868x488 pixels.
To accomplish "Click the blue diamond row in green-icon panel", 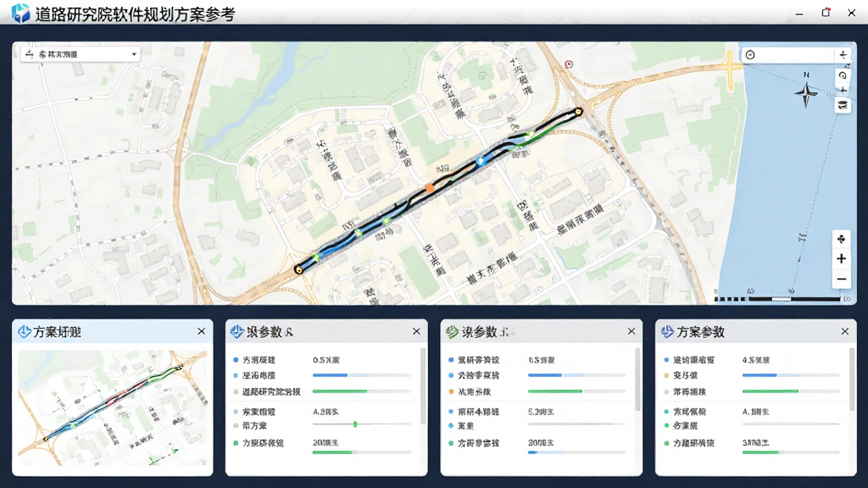I will 537,425.
